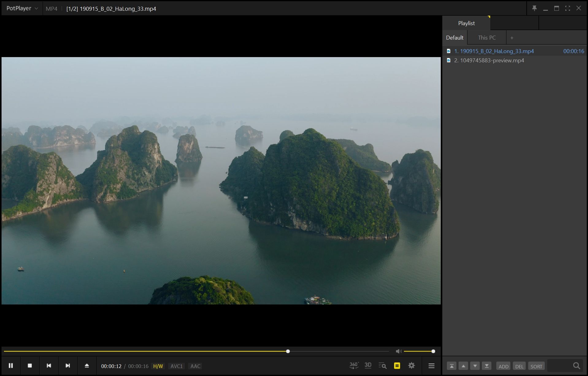
Task: Click the video display area
Action: [221, 181]
